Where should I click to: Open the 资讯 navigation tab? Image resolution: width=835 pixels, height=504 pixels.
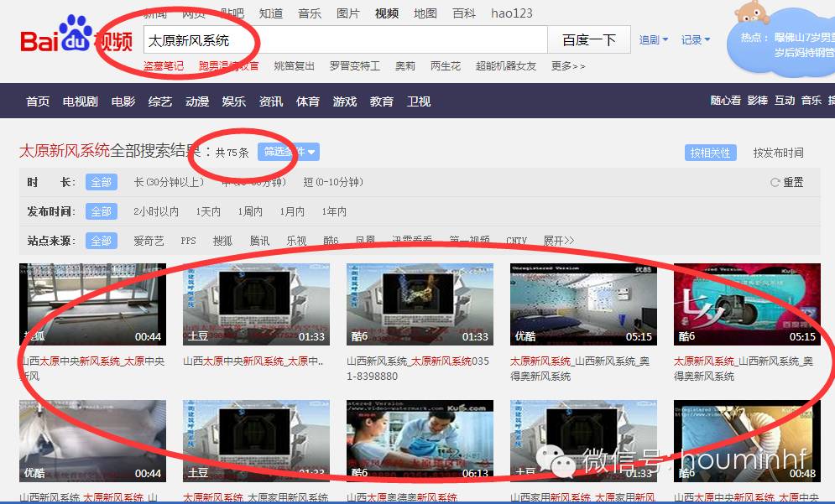[271, 101]
